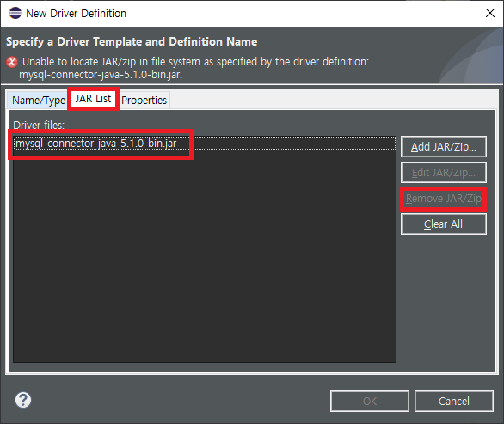The image size is (504, 424).
Task: Switch to the Name/Type tab
Action: point(39,101)
